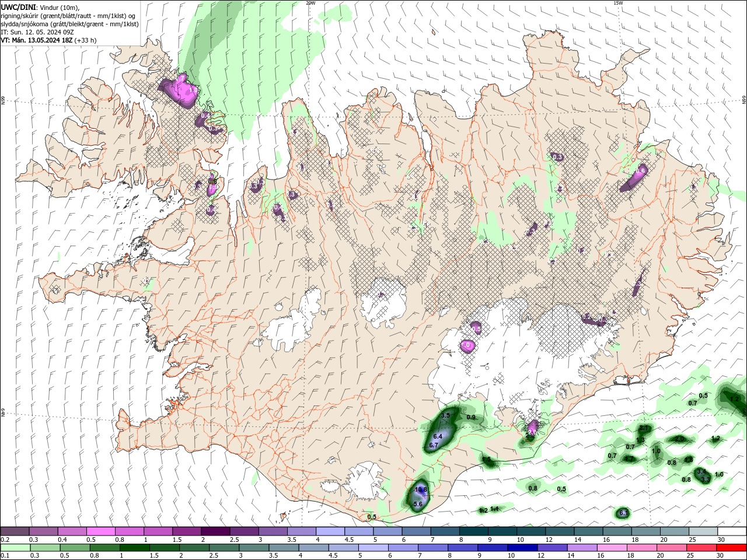This screenshot has width=747, height=560.
Task: Click the '6.1' value over the sea
Action: point(623,513)
